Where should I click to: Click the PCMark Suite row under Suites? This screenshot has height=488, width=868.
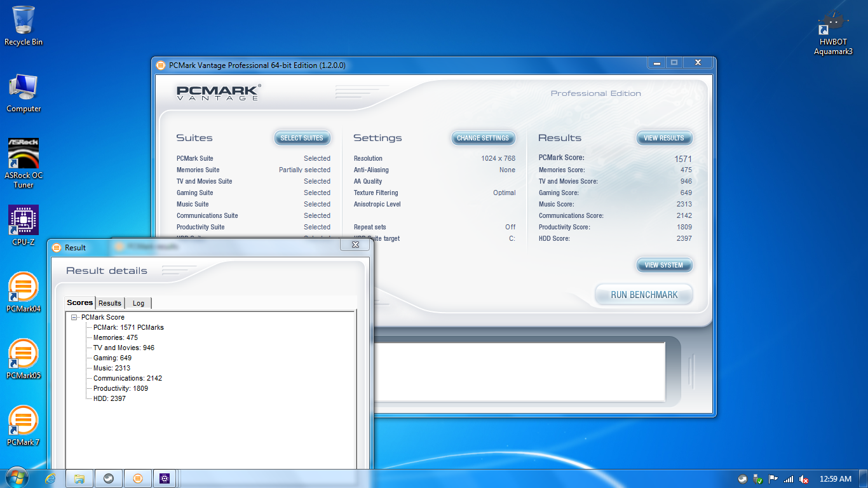click(x=254, y=158)
